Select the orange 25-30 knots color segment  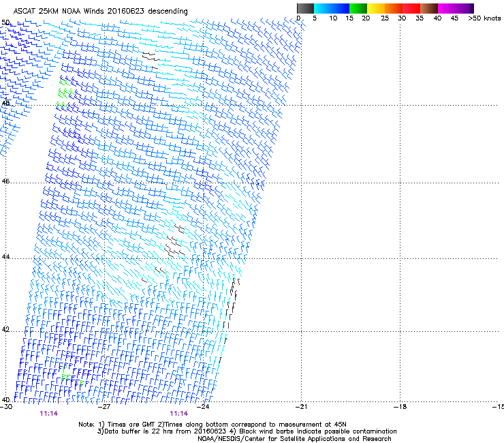[394, 8]
